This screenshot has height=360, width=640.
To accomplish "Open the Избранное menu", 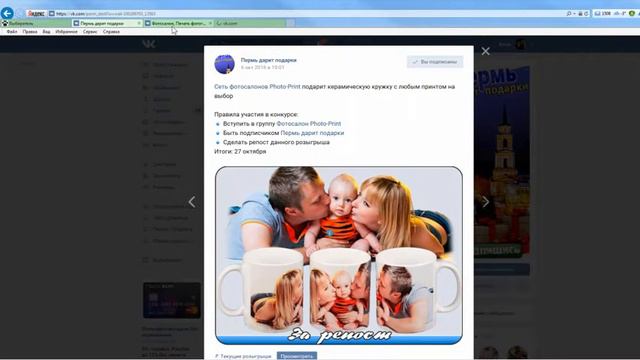I will pyautogui.click(x=66, y=31).
